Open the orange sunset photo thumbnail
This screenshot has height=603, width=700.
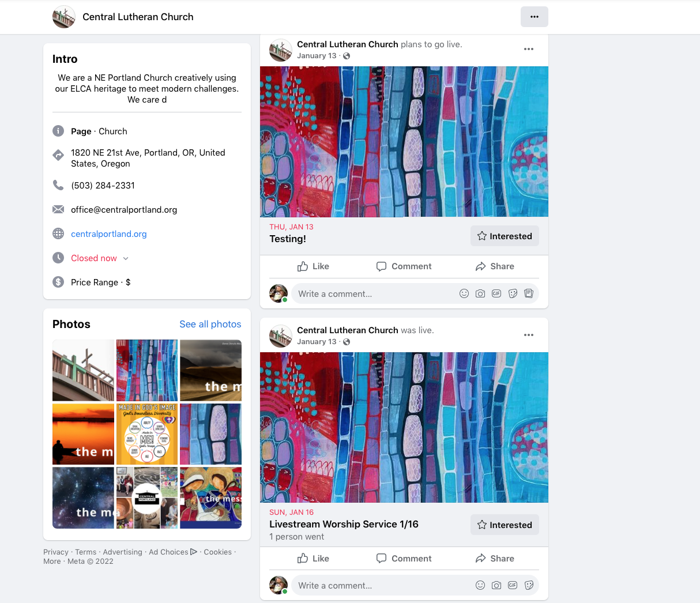(83, 434)
